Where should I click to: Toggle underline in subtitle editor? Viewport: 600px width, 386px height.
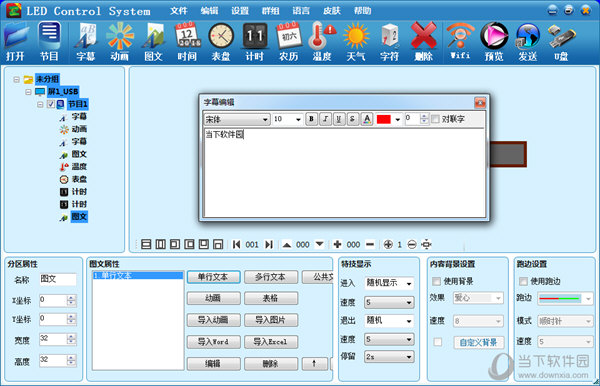point(339,119)
